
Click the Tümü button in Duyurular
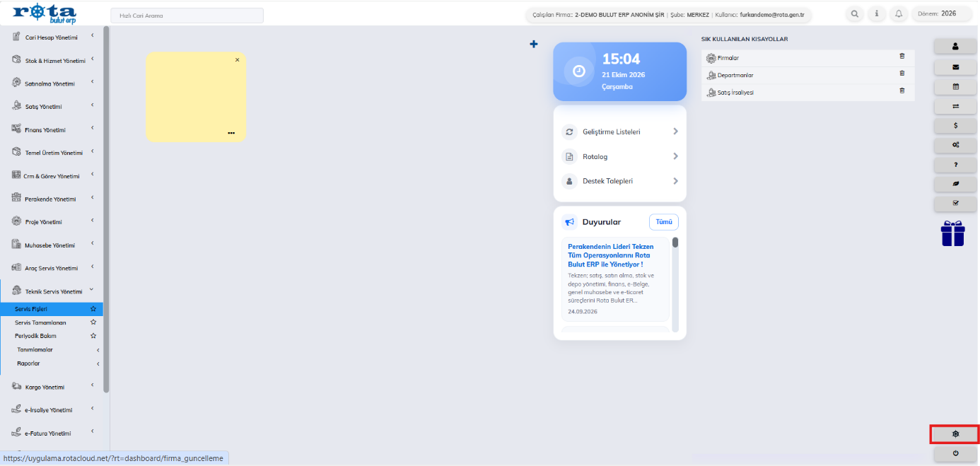[664, 222]
